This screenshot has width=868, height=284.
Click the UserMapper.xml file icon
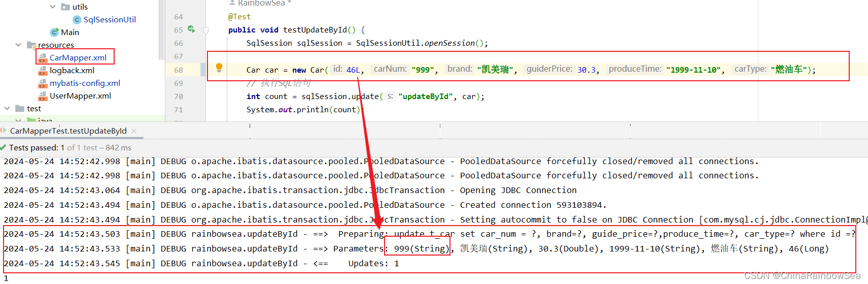(43, 96)
